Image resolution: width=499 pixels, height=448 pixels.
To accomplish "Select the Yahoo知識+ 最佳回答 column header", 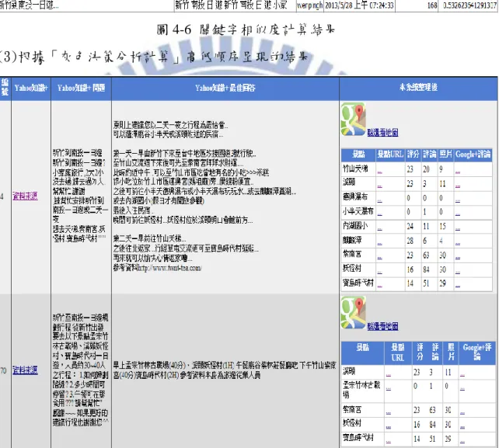I will pyautogui.click(x=225, y=88).
